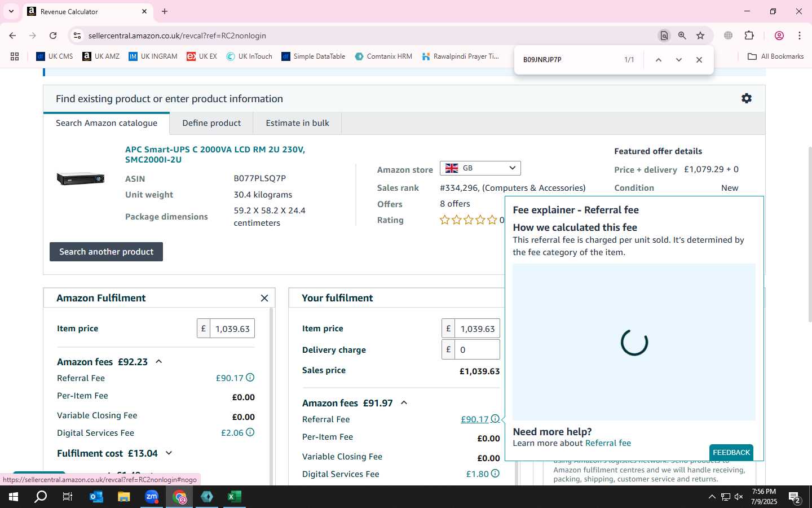This screenshot has height=508, width=812.
Task: Click Search another product button
Action: click(x=106, y=252)
